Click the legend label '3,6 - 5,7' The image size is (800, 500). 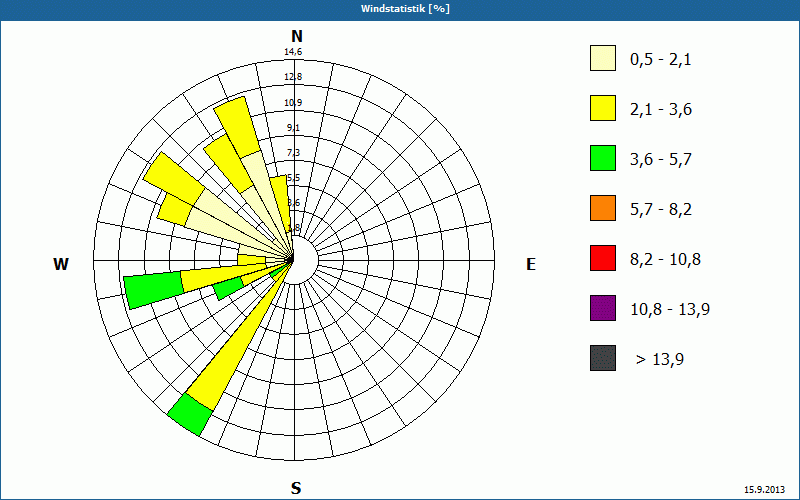(661, 160)
